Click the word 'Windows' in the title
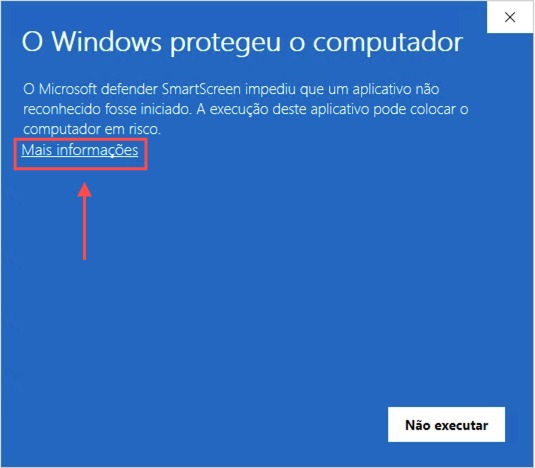 [106, 42]
